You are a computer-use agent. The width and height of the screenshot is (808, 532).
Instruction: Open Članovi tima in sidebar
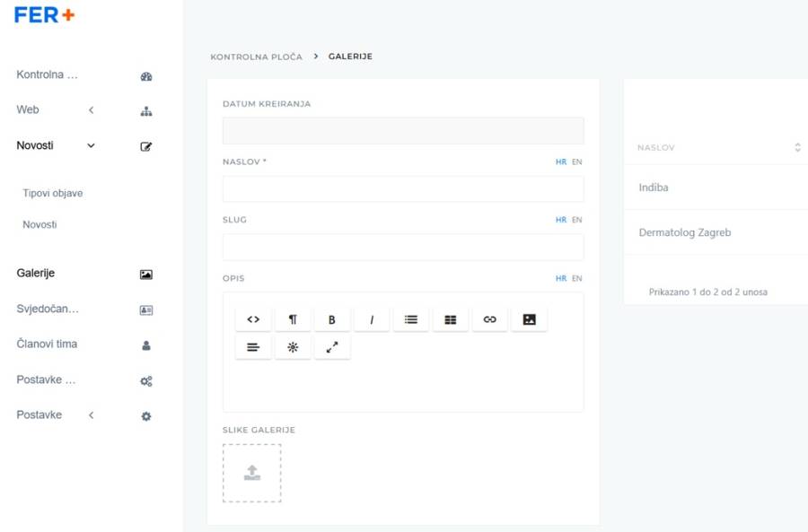coord(47,344)
